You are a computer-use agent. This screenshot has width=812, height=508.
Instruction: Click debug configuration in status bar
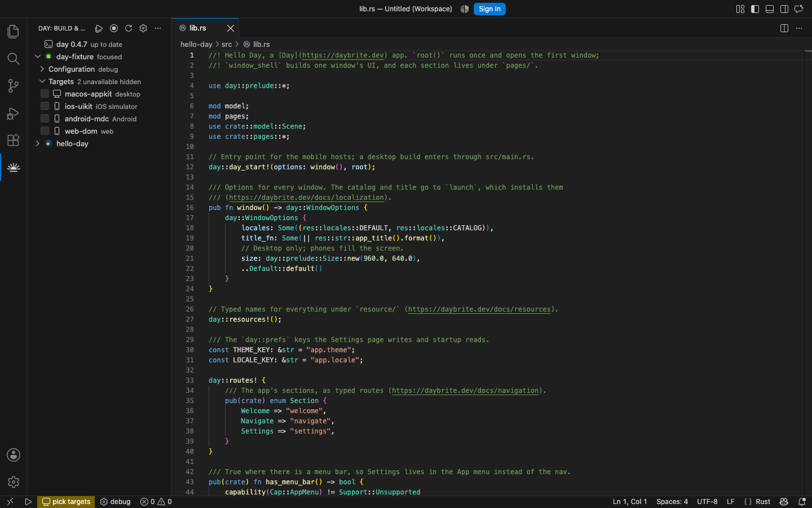(115, 502)
